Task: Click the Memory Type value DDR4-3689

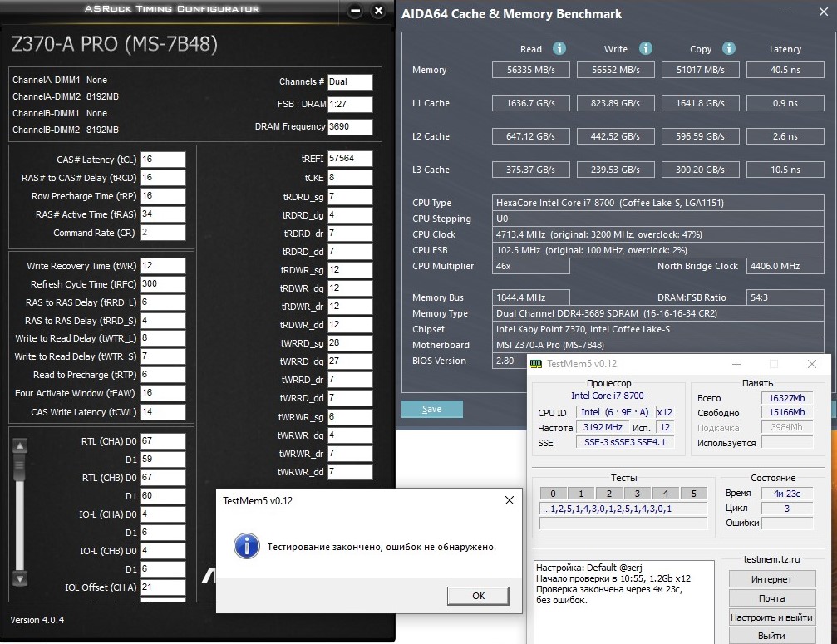Action: (x=657, y=313)
